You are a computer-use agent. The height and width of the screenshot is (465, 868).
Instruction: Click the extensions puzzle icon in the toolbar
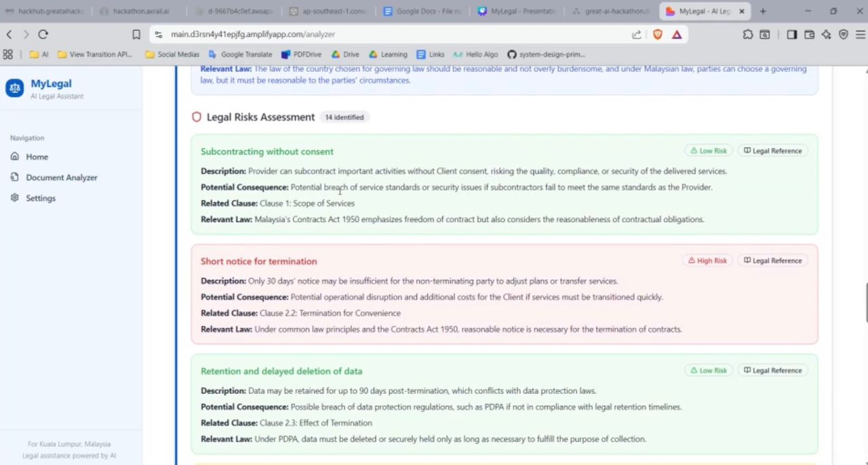point(747,34)
